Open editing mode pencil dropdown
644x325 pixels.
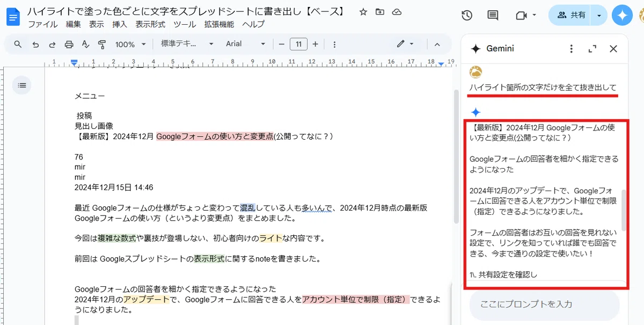(x=405, y=44)
